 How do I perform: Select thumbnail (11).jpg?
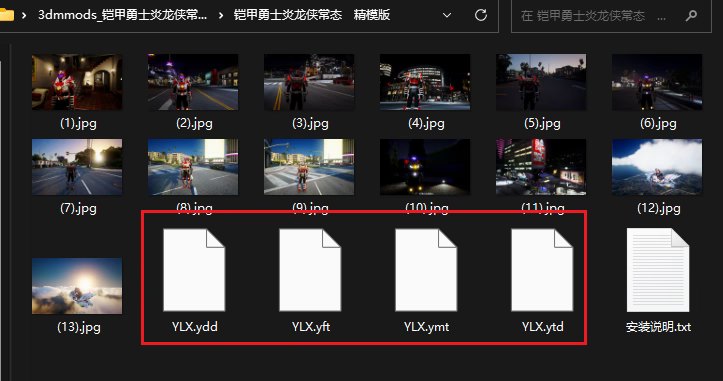click(x=541, y=167)
